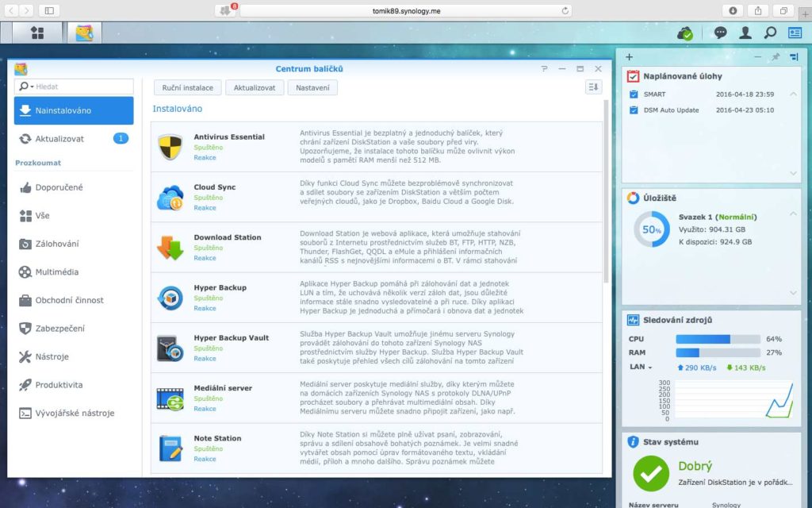Click the Note Station package icon
Viewport: 812px width, 508px height.
pos(170,449)
